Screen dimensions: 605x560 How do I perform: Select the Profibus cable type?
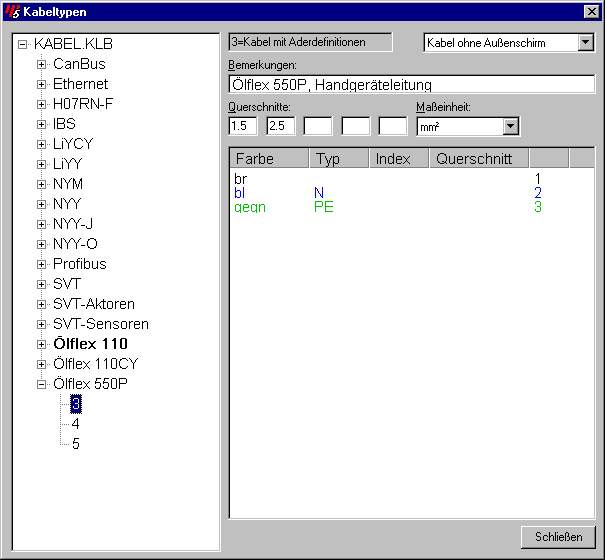[x=79, y=264]
